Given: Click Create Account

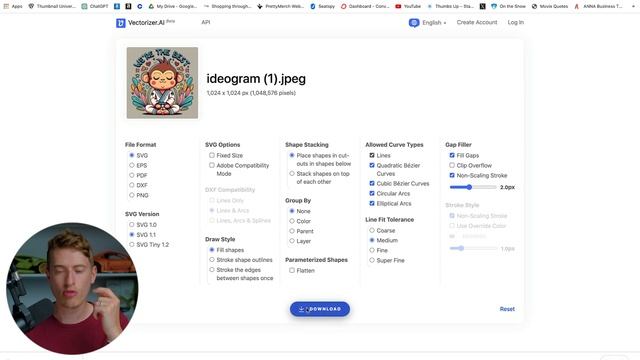Looking at the screenshot, I should tap(477, 22).
